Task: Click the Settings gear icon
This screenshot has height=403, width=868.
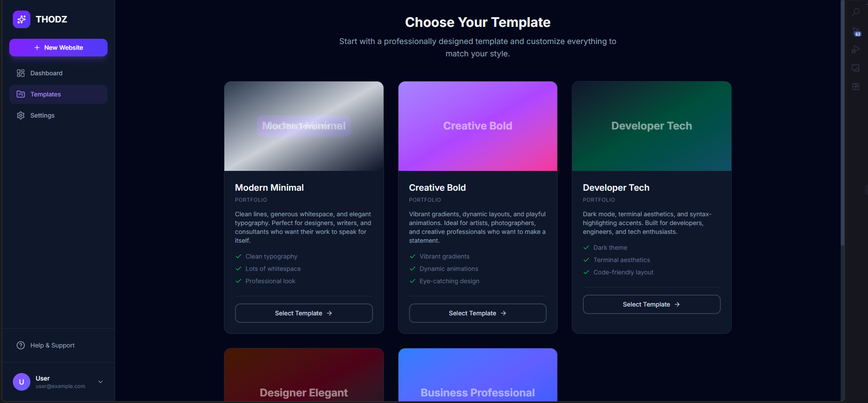Action: point(21,115)
